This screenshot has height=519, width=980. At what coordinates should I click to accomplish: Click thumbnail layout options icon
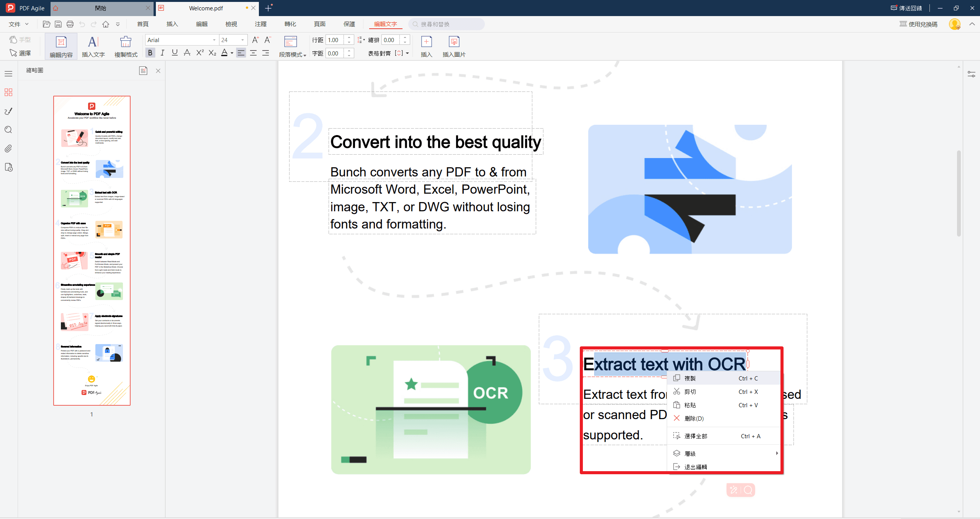pyautogui.click(x=143, y=70)
